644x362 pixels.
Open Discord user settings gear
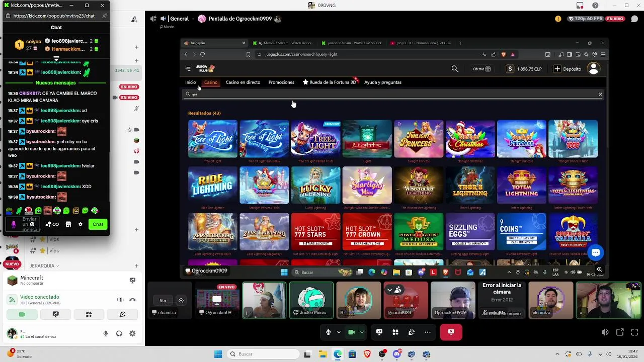pos(132,333)
